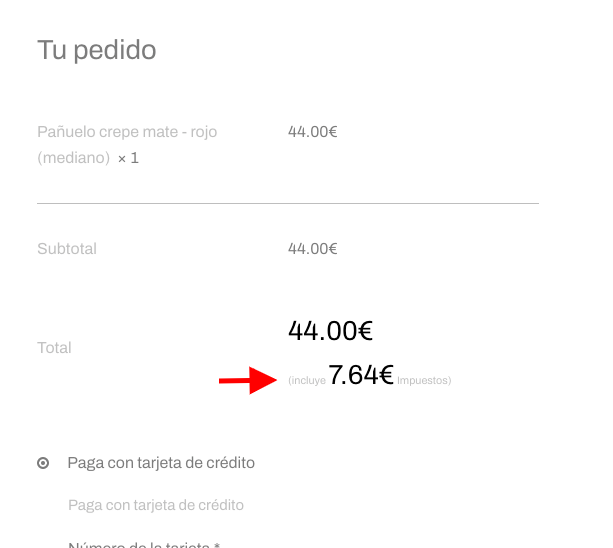613x548 pixels.
Task: Click the product name "Pañuelo crepe mate - rojo"
Action: click(127, 132)
